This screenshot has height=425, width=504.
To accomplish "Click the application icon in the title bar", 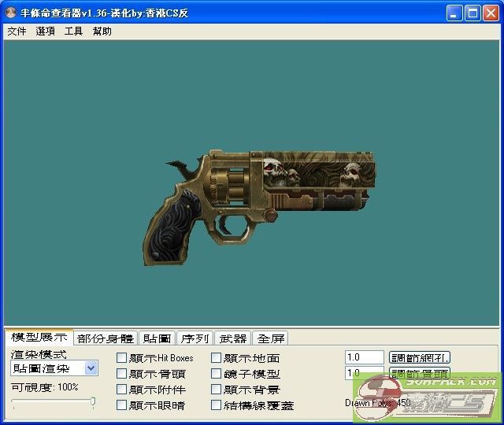I will point(11,13).
